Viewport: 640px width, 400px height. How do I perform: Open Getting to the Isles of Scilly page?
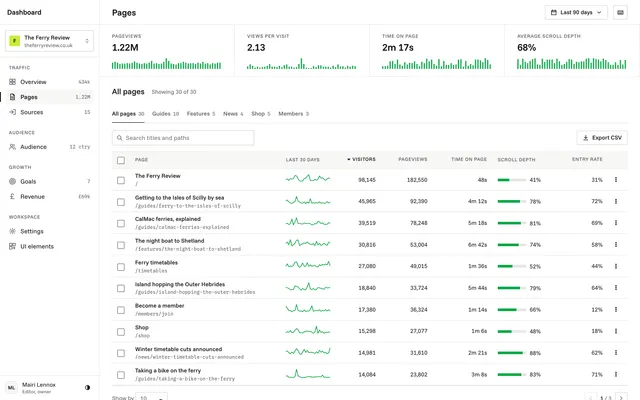[x=180, y=198]
